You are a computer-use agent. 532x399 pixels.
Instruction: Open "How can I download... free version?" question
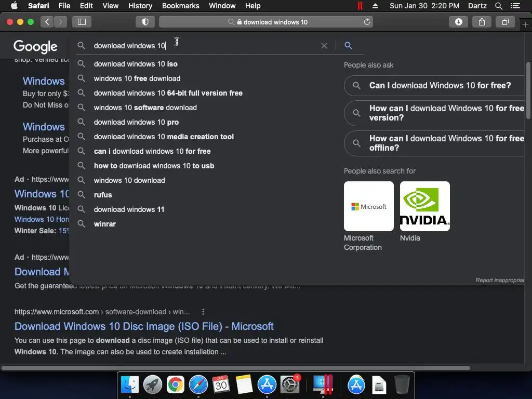[434, 113]
